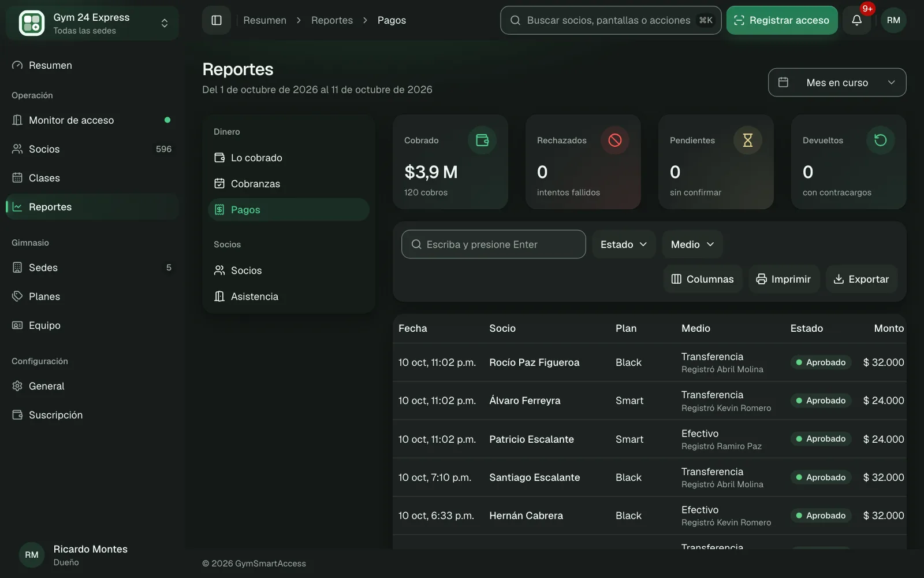924x578 pixels.
Task: Click socio name Santiago Escalante
Action: (534, 477)
